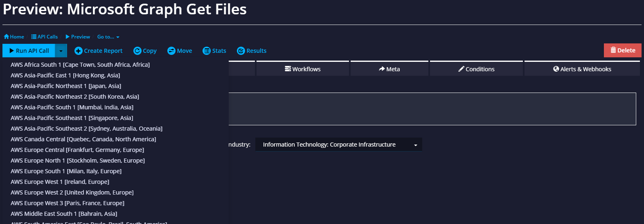Switch to the Conditions tab
This screenshot has height=224, width=644.
click(476, 69)
